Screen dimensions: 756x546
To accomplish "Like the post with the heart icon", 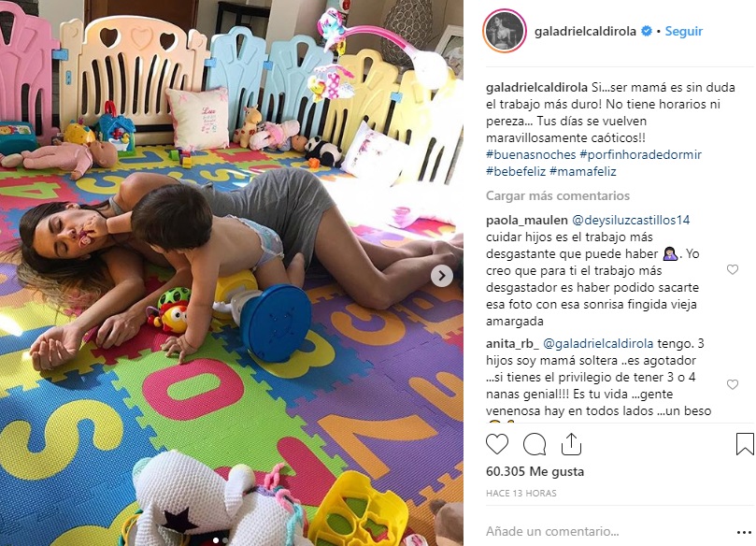I will pos(496,444).
